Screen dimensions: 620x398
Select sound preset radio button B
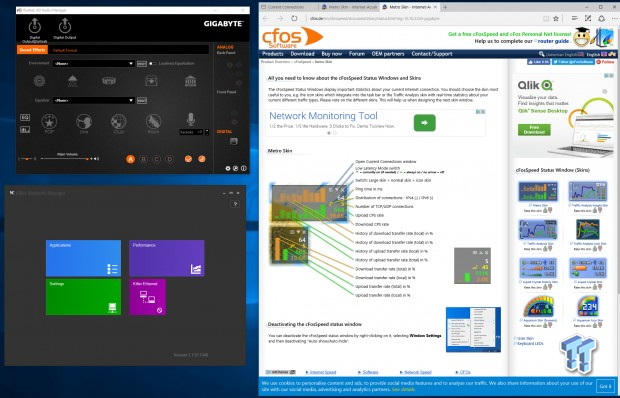[144, 159]
